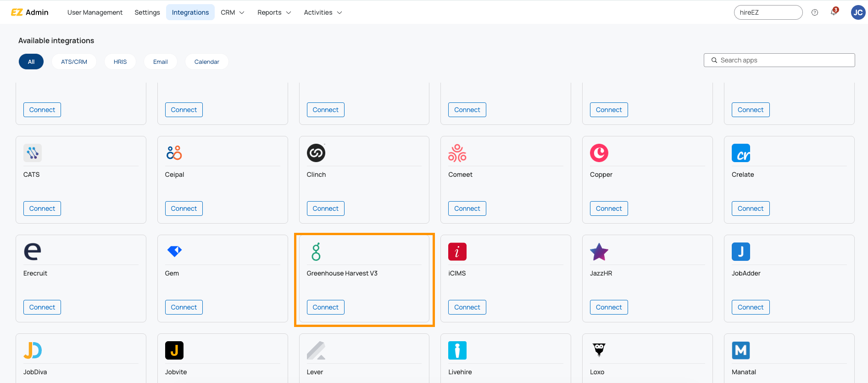The width and height of the screenshot is (868, 383).
Task: Click the Comeet integration logo
Action: pyautogui.click(x=457, y=153)
